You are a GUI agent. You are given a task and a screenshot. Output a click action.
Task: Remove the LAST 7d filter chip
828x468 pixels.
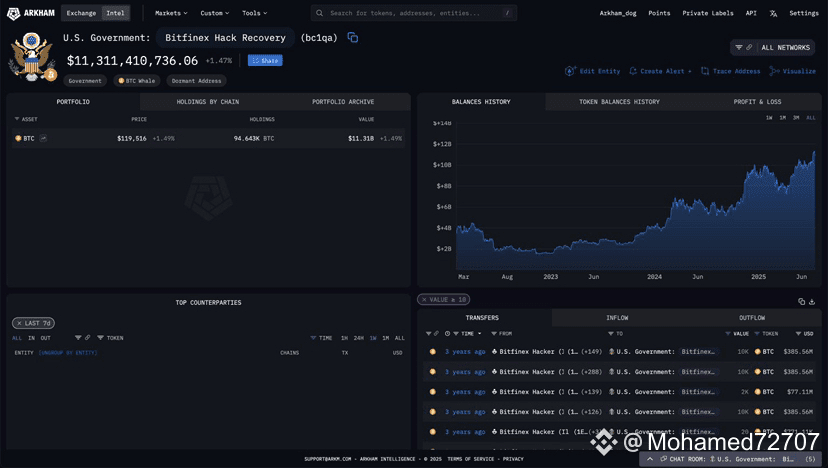point(19,323)
